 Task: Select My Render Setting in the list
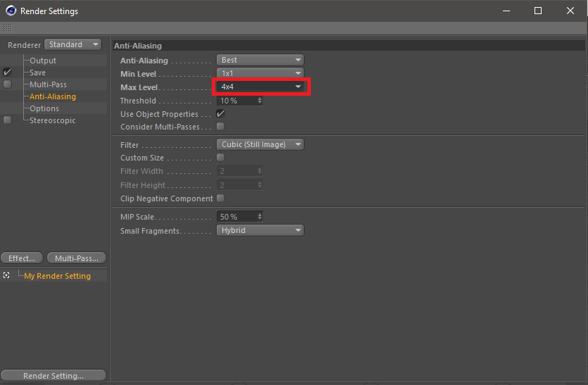coord(58,276)
